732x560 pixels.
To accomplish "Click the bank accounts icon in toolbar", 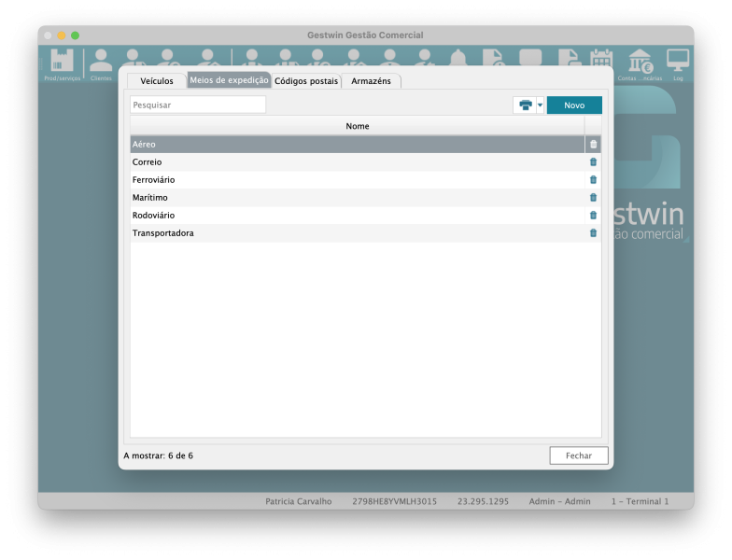I will [x=640, y=64].
